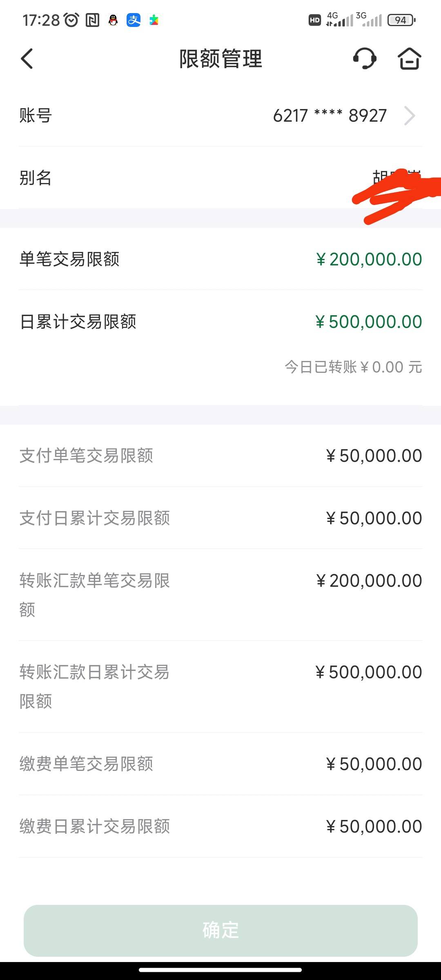This screenshot has width=441, height=980.
Task: Edit the 别名 alias field
Action: (220, 178)
